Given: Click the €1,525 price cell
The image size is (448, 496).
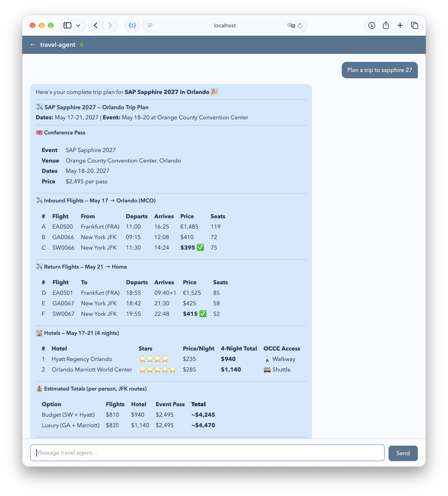Looking at the screenshot, I should pos(192,293).
